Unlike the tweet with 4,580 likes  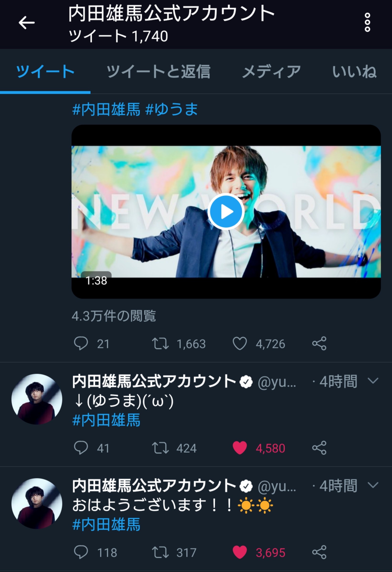(240, 448)
